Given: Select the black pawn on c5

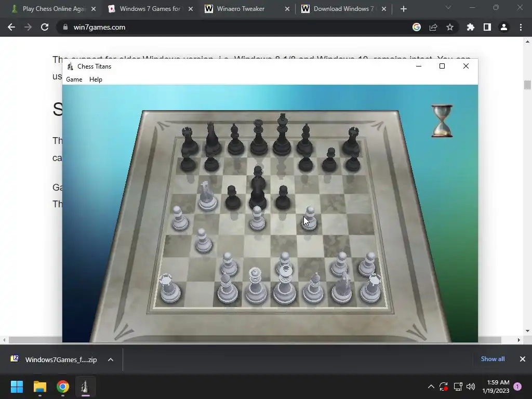Looking at the screenshot, I should [232, 197].
